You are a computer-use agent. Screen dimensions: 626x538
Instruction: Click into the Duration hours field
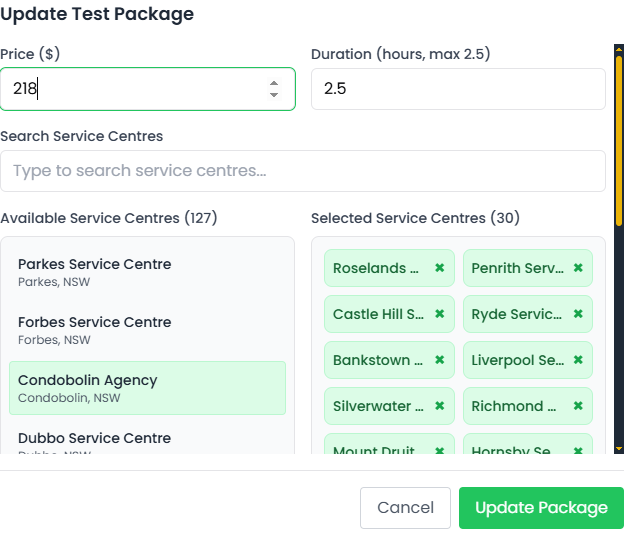458,89
